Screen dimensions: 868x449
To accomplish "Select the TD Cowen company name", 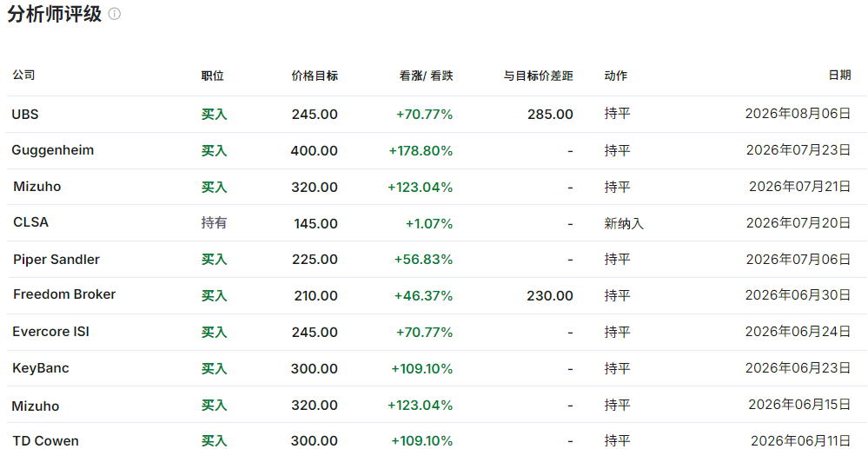I will 46,440.
